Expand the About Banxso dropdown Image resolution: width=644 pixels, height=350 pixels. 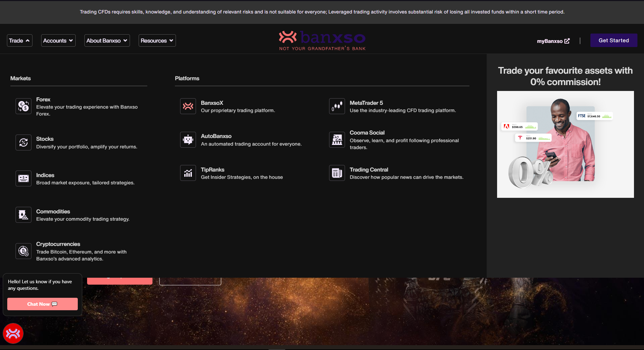coord(107,40)
